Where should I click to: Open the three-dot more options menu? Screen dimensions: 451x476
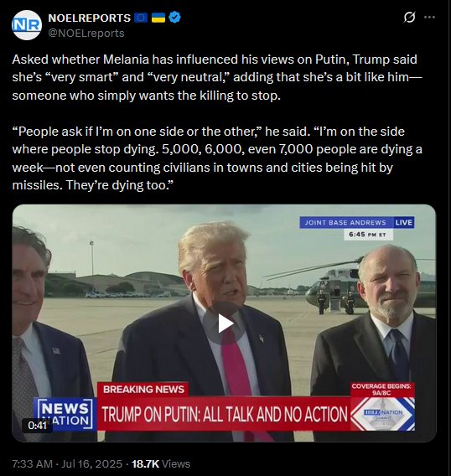pyautogui.click(x=429, y=18)
